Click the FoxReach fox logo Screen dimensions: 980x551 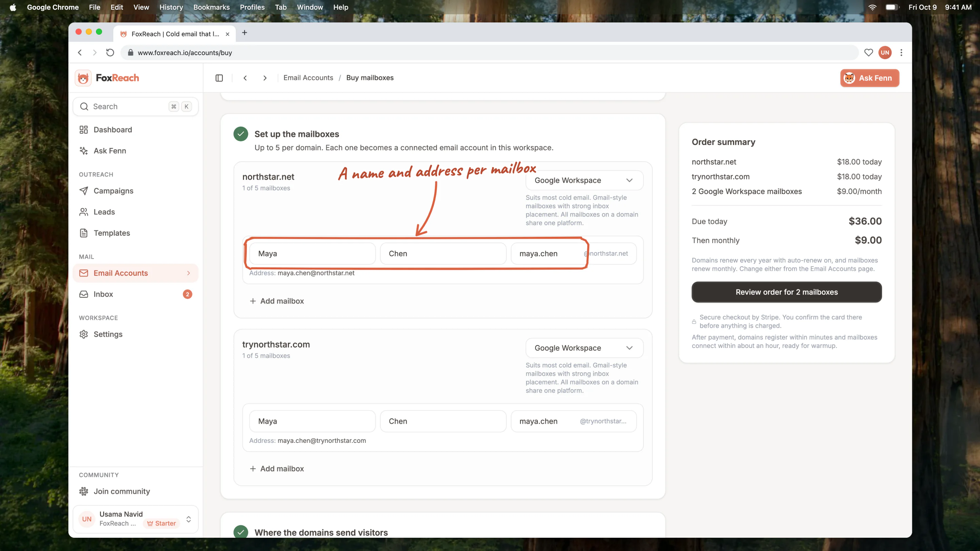coord(83,78)
